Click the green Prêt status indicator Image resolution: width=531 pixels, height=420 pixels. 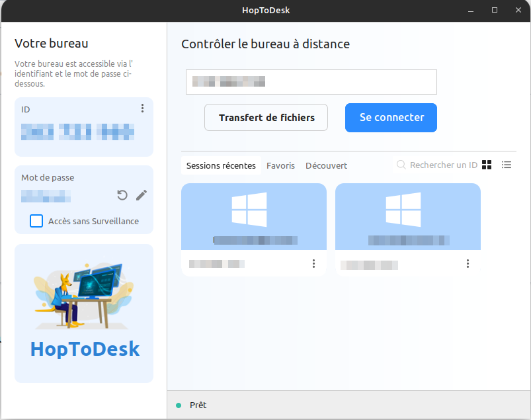tap(179, 405)
